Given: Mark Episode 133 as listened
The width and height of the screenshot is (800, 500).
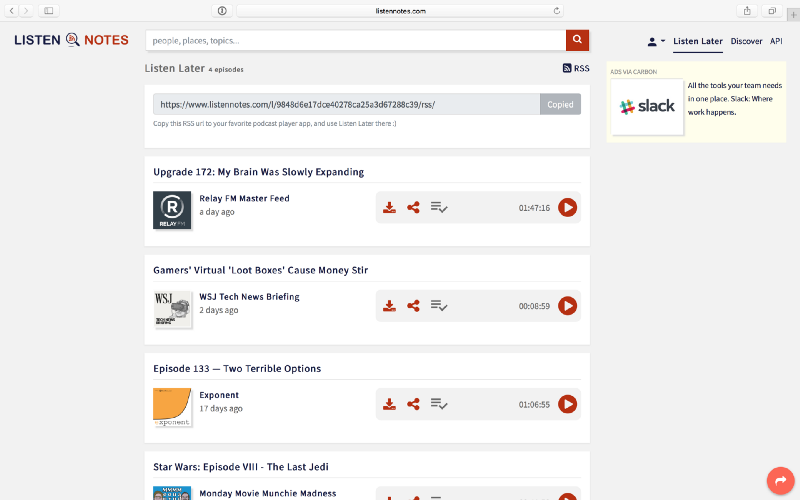Looking at the screenshot, I should [439, 404].
